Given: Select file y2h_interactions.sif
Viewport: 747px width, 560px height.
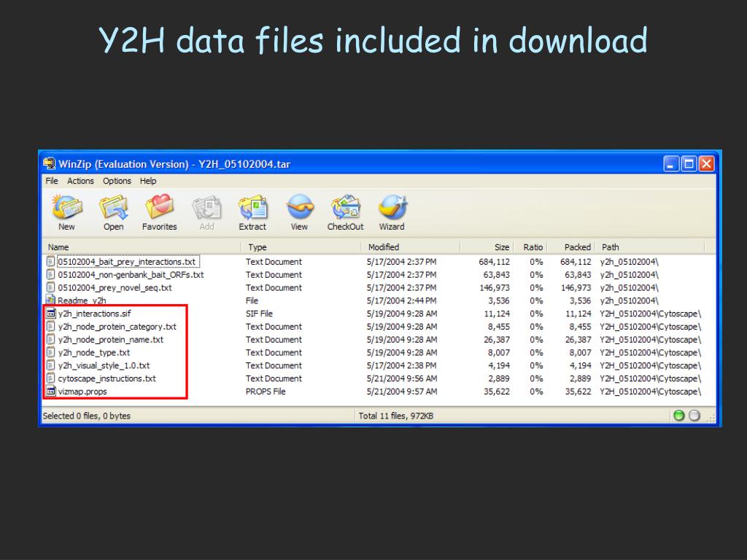Looking at the screenshot, I should point(94,314).
